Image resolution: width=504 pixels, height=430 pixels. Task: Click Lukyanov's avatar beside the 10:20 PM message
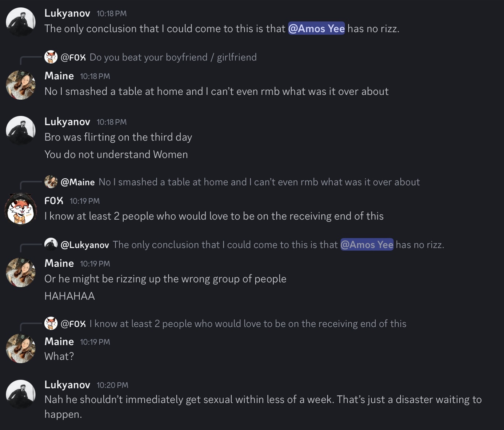click(x=21, y=394)
